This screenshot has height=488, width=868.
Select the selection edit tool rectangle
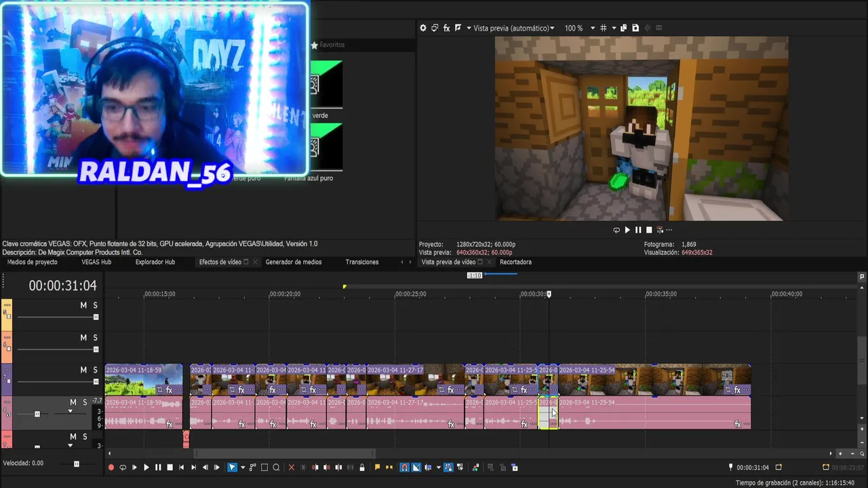tap(264, 468)
